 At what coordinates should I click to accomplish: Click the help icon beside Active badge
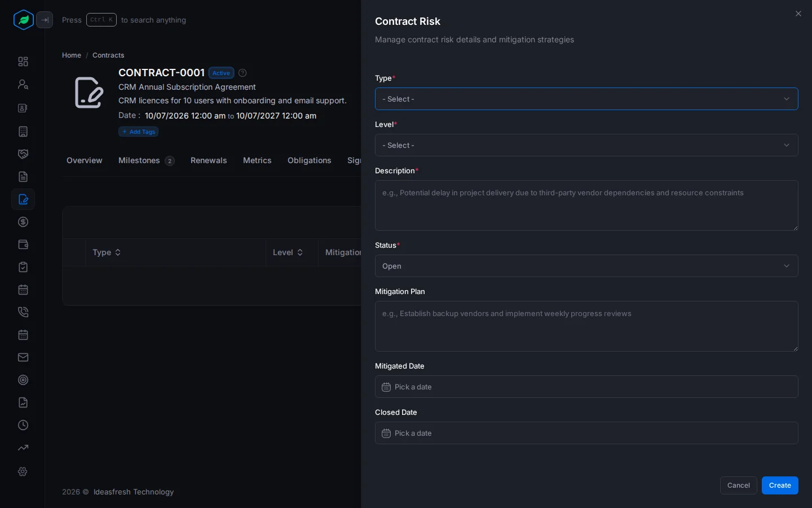(x=242, y=73)
